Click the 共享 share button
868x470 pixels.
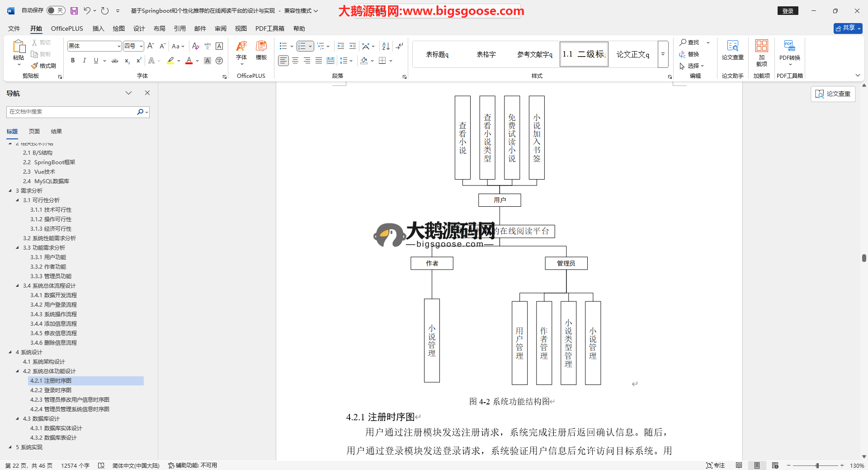[848, 28]
